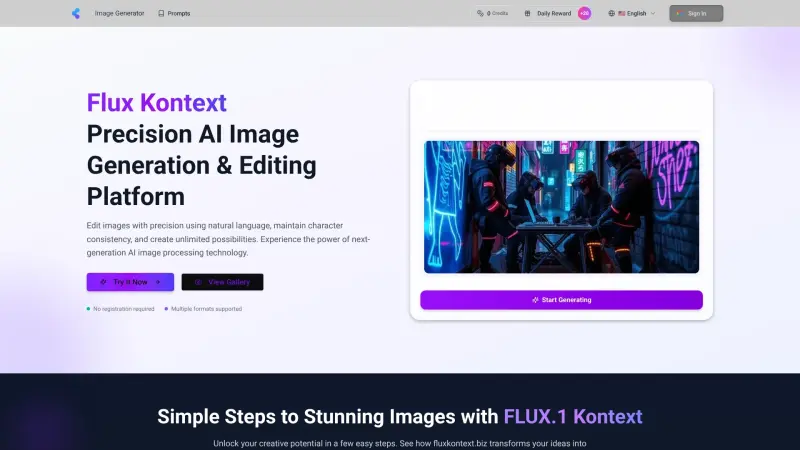Click the sparkle icon in Start Generating

coord(535,300)
